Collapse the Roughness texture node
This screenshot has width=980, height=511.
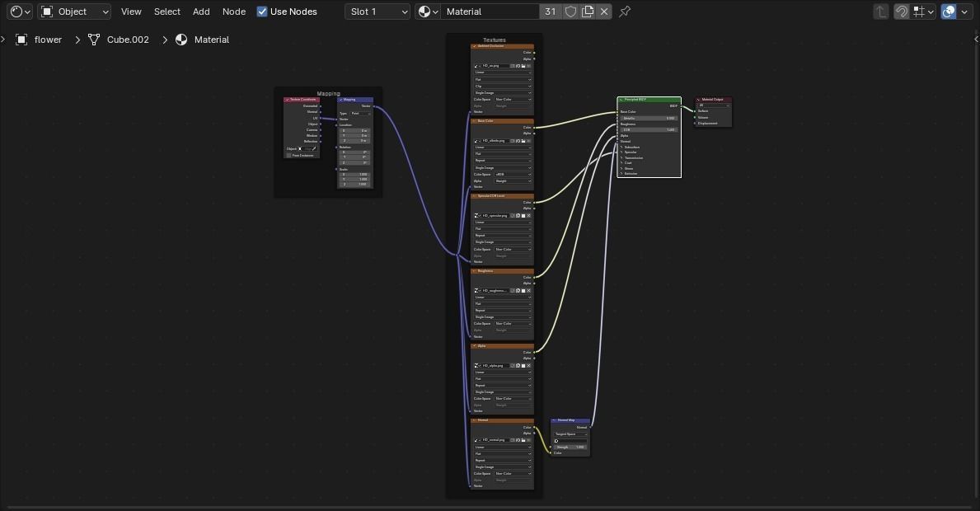[x=474, y=270]
